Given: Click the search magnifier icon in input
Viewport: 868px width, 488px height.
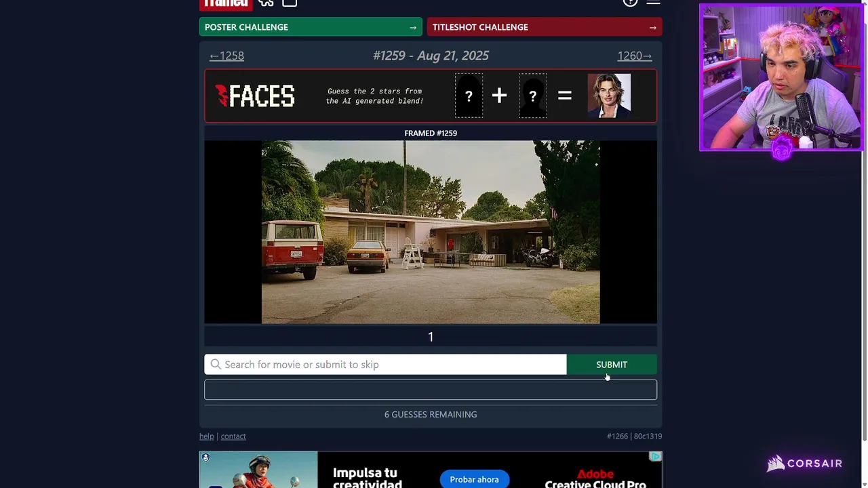Looking at the screenshot, I should point(216,365).
